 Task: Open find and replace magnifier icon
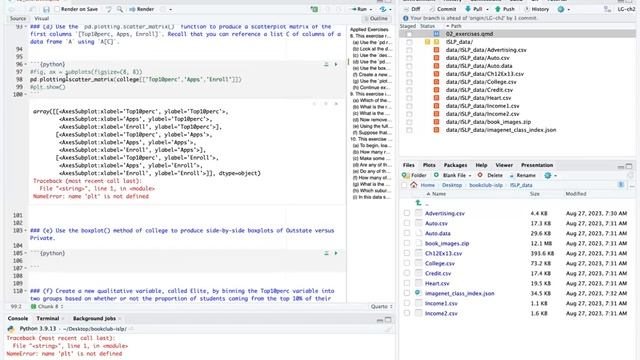tap(120, 9)
